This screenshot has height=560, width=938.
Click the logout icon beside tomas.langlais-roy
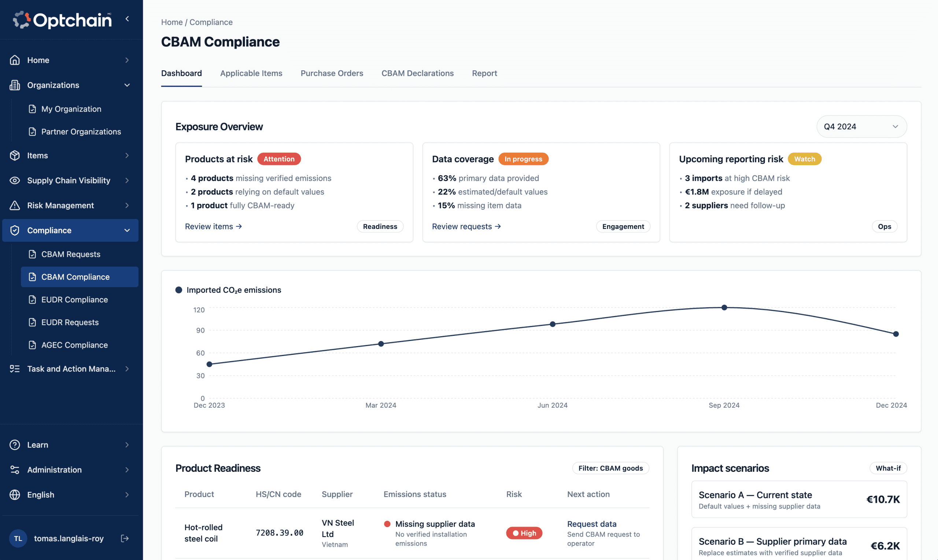(125, 538)
